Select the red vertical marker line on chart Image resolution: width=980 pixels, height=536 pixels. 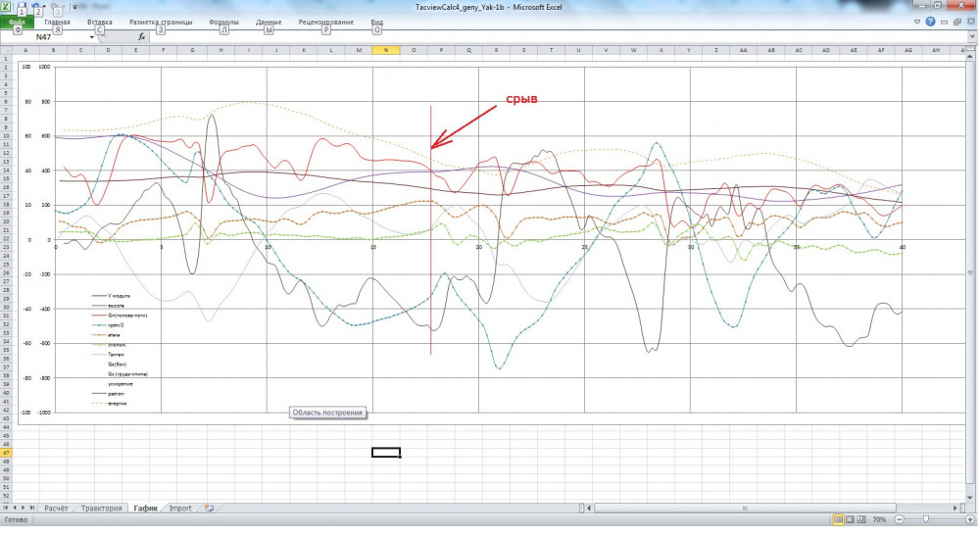tap(430, 230)
